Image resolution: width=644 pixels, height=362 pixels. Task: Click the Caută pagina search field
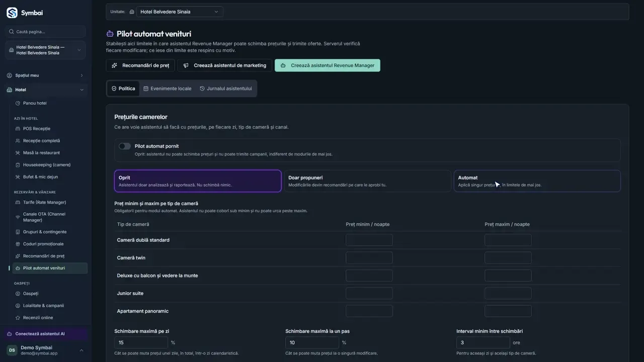tap(46, 32)
